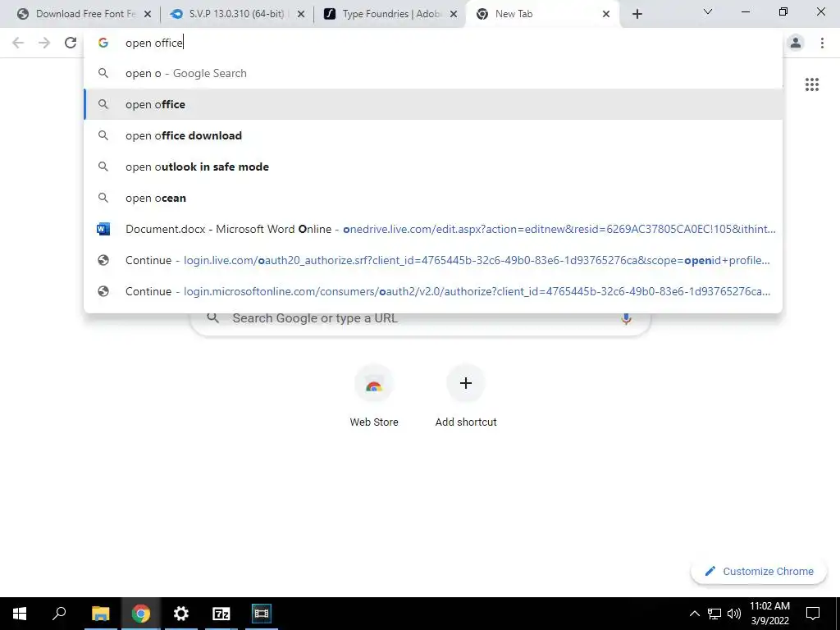Choose 'open outlook in safe mode' suggestion
This screenshot has height=630, width=840.
tap(433, 167)
